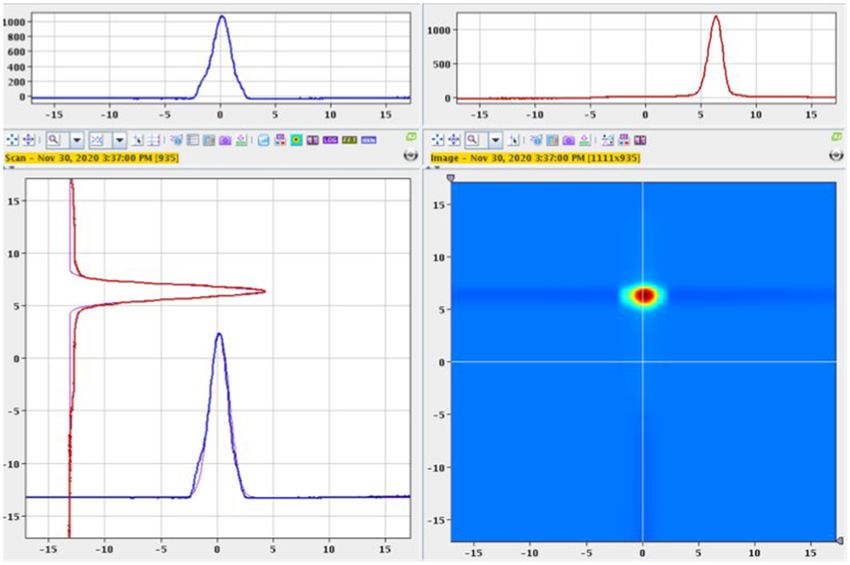Toggle the plot-style button in Scan toolbar
This screenshot has height=565, width=850.
coord(97,140)
